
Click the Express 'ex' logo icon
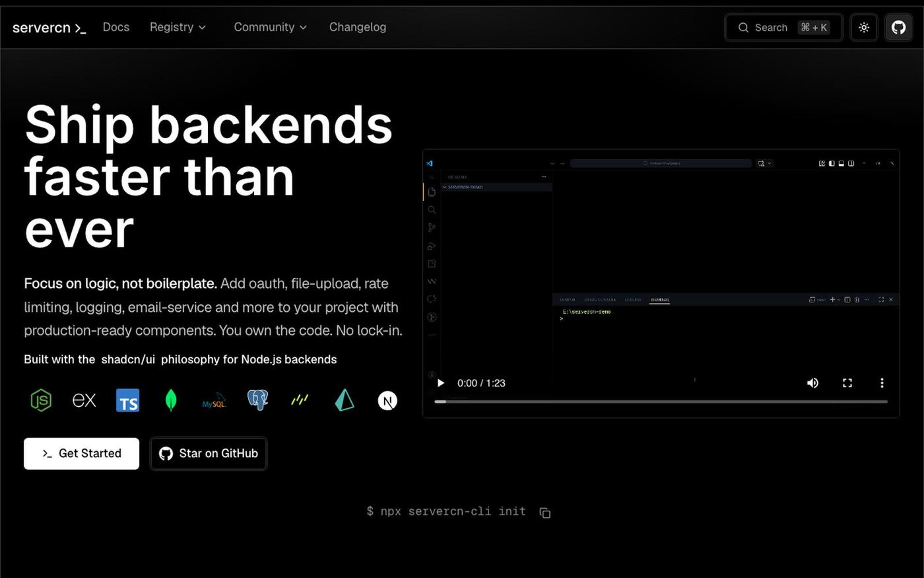(84, 400)
